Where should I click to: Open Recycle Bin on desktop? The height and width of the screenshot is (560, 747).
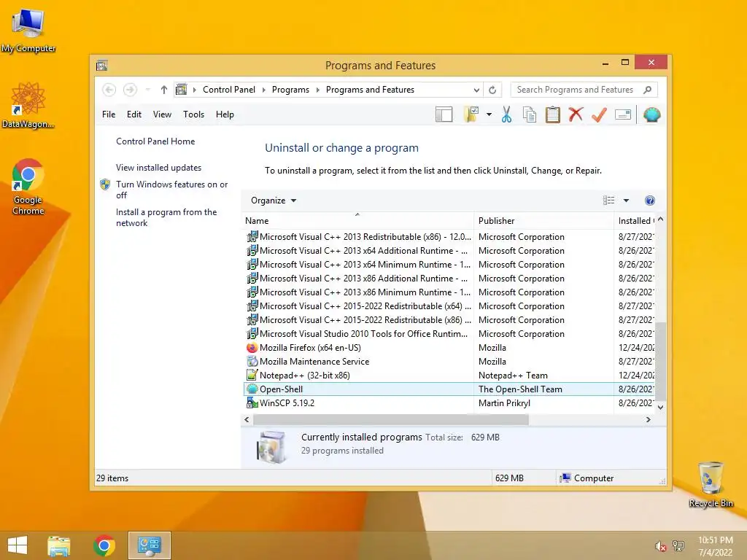(711, 484)
